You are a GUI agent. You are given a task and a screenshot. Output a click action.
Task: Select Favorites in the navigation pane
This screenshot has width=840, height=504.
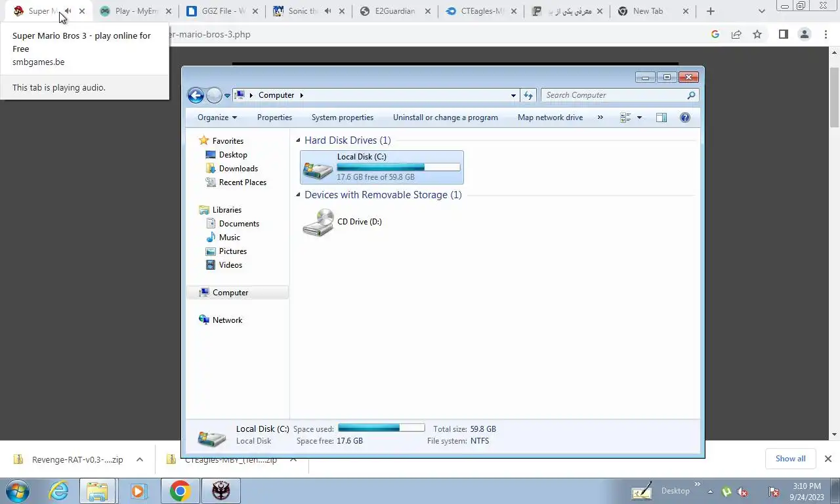pyautogui.click(x=228, y=141)
